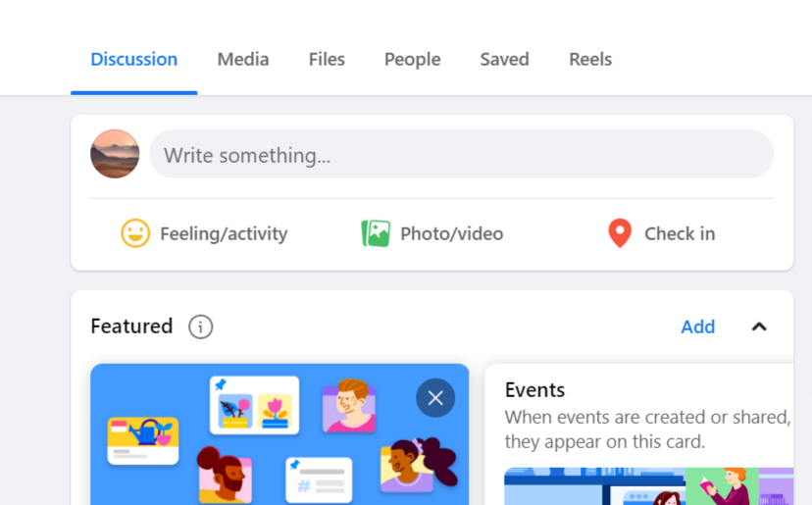
Task: Open the Files tab
Action: click(x=327, y=60)
